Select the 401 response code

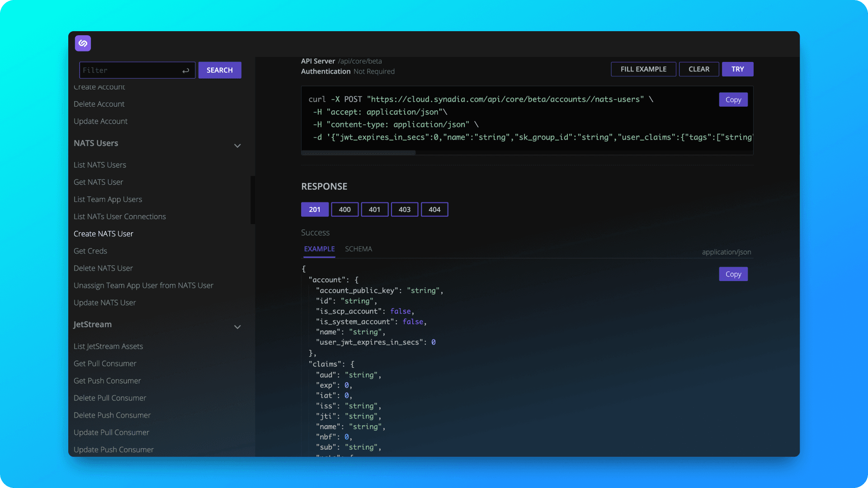tap(374, 210)
